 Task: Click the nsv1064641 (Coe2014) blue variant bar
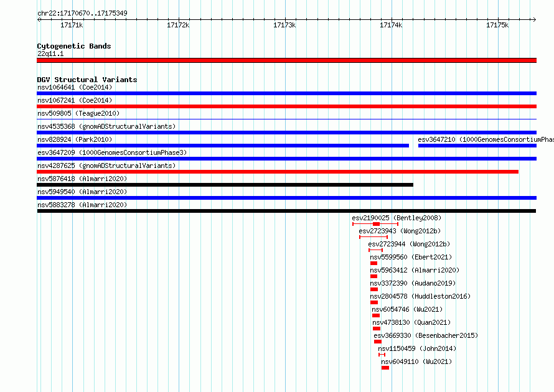[x=286, y=93]
